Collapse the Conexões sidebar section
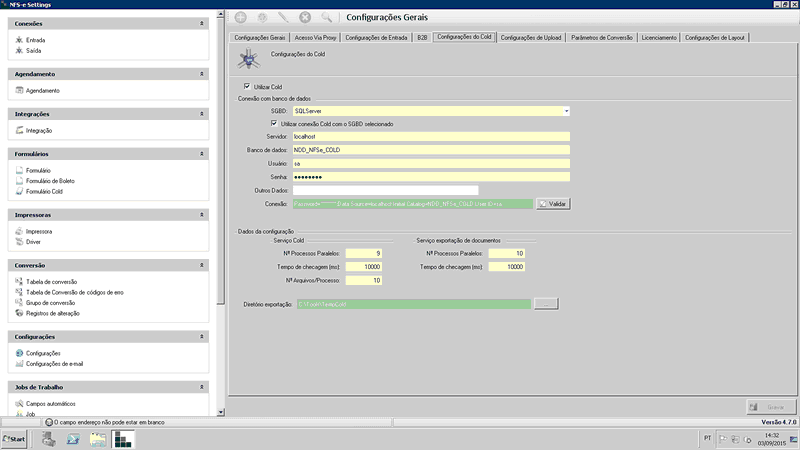This screenshot has height=450, width=800. pos(203,23)
